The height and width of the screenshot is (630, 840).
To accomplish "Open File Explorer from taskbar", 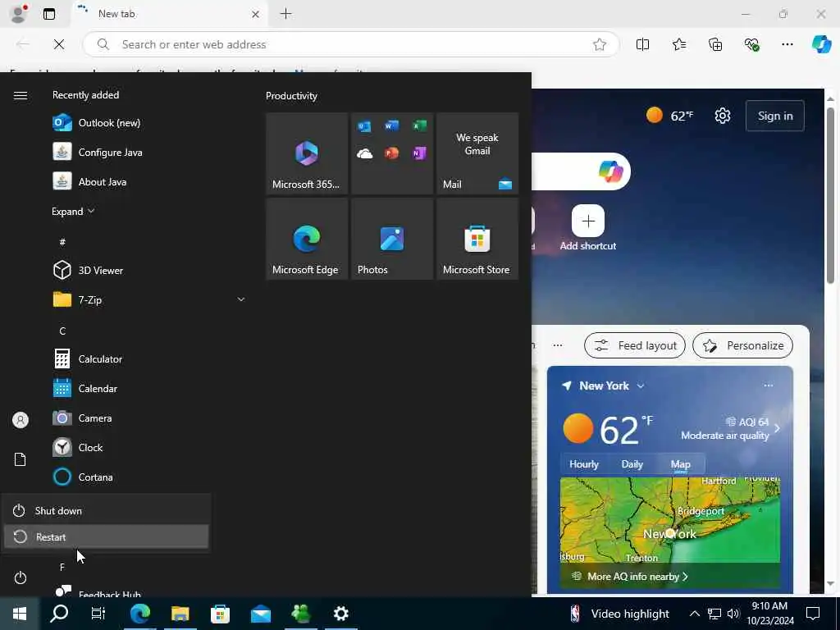I will click(x=180, y=614).
